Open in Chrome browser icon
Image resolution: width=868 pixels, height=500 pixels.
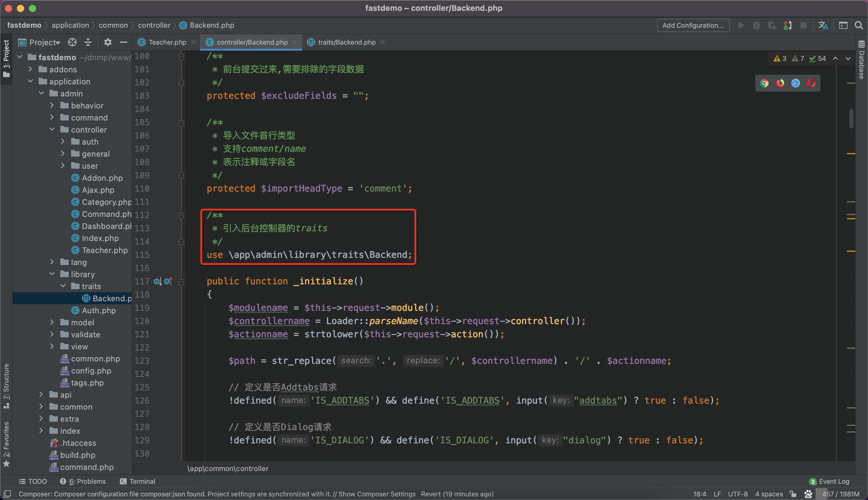coord(764,83)
